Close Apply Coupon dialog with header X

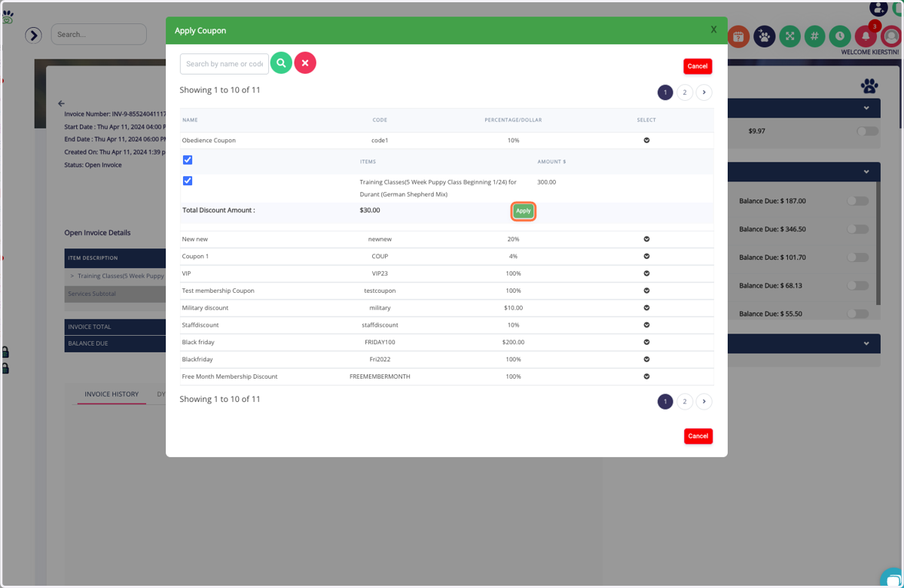coord(713,29)
